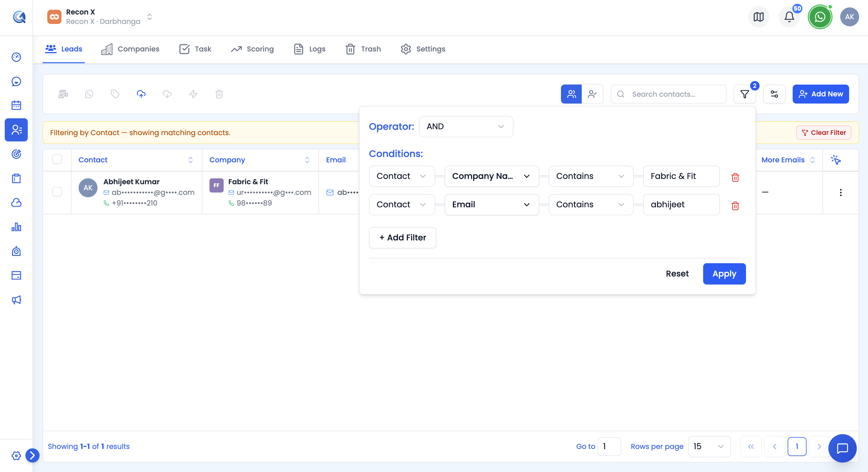Open Contact dropdown in Company Name condition
This screenshot has width=868, height=472.
[x=402, y=176]
